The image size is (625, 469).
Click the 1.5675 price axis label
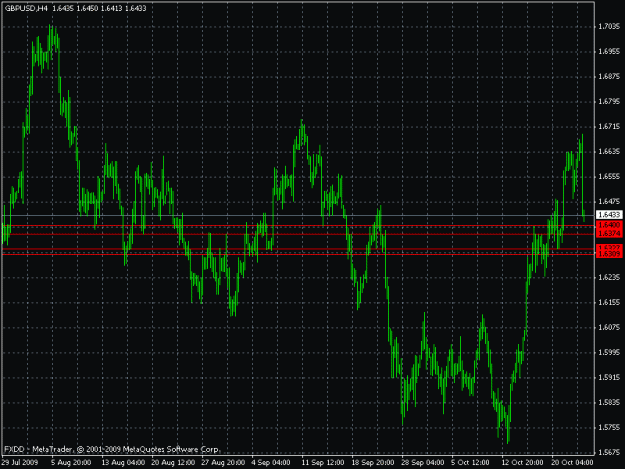point(609,453)
